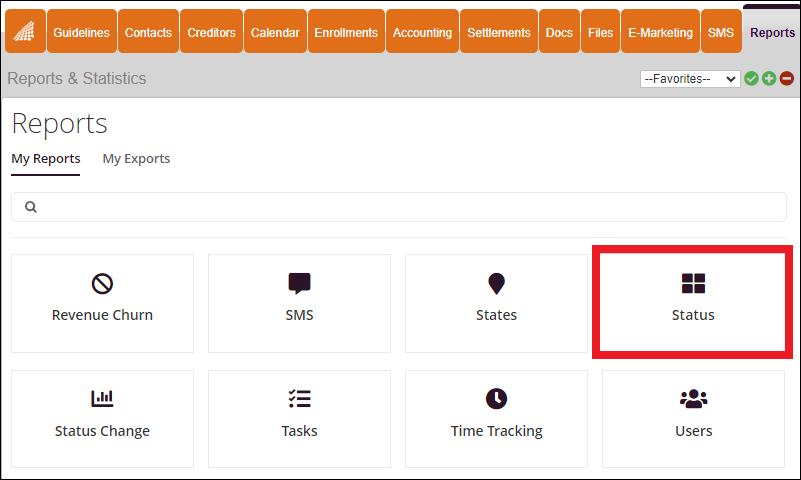Open the Time Tracking clock report
The image size is (801, 480).
click(x=496, y=419)
